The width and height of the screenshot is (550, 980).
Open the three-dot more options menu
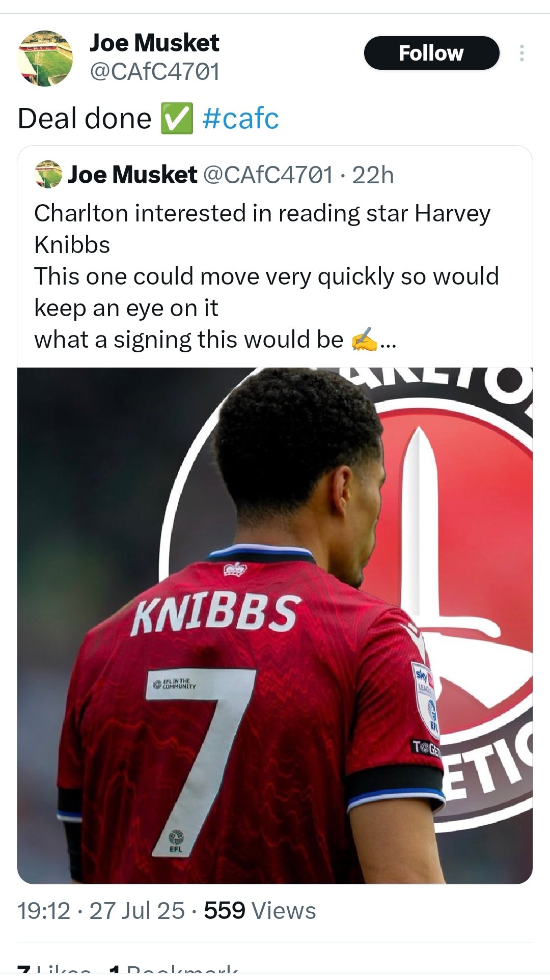click(x=521, y=53)
